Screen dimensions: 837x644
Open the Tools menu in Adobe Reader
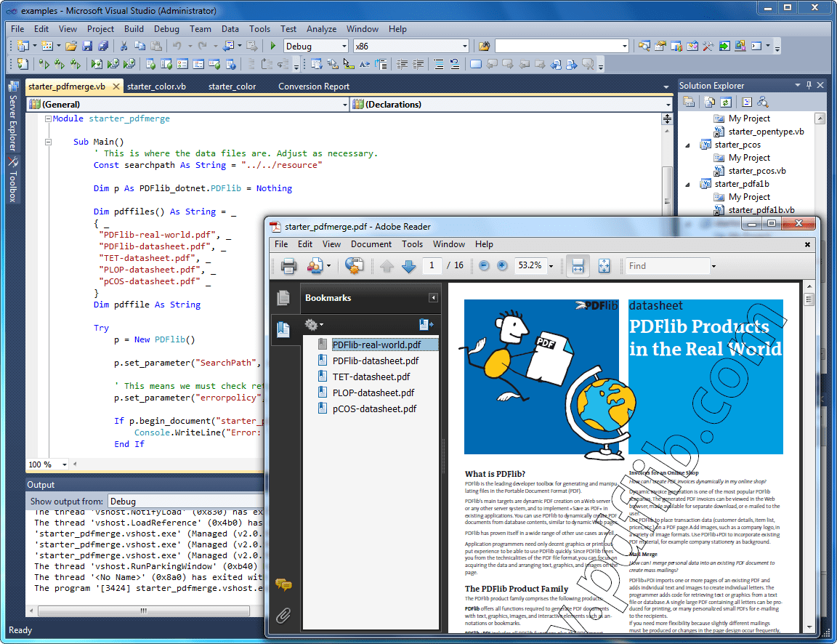412,244
